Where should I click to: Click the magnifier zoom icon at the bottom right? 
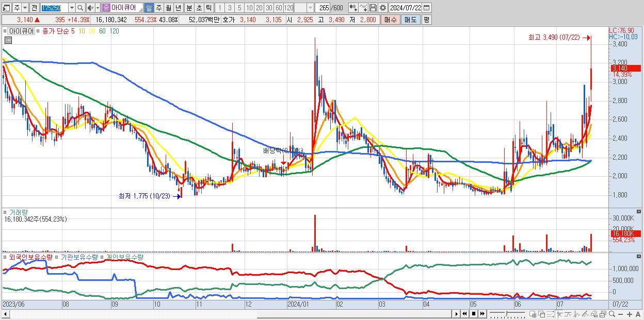point(612,313)
